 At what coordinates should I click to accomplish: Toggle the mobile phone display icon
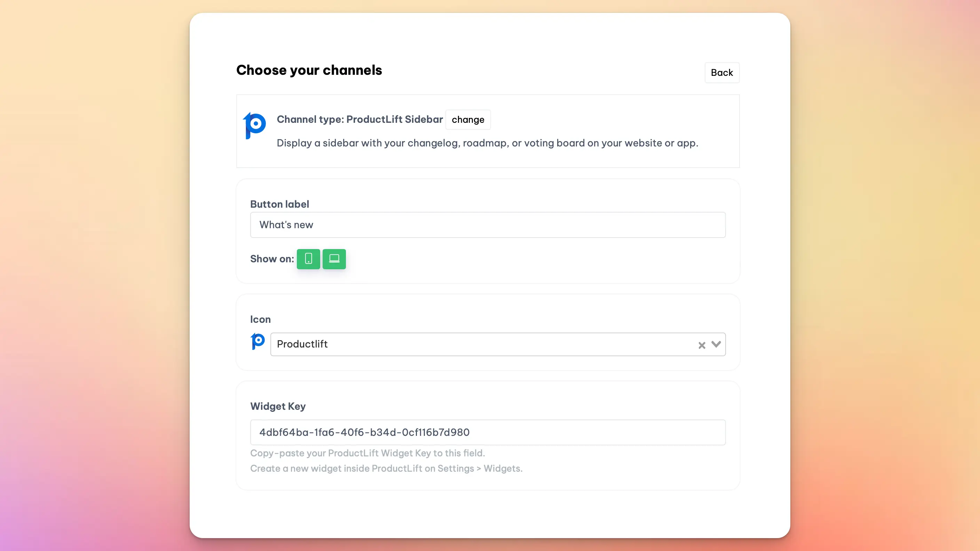point(308,259)
